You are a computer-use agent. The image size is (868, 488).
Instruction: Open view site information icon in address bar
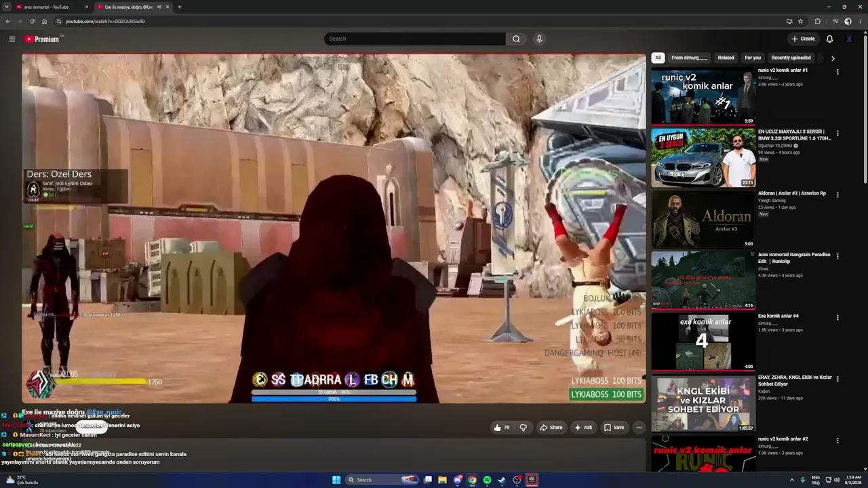pos(59,21)
